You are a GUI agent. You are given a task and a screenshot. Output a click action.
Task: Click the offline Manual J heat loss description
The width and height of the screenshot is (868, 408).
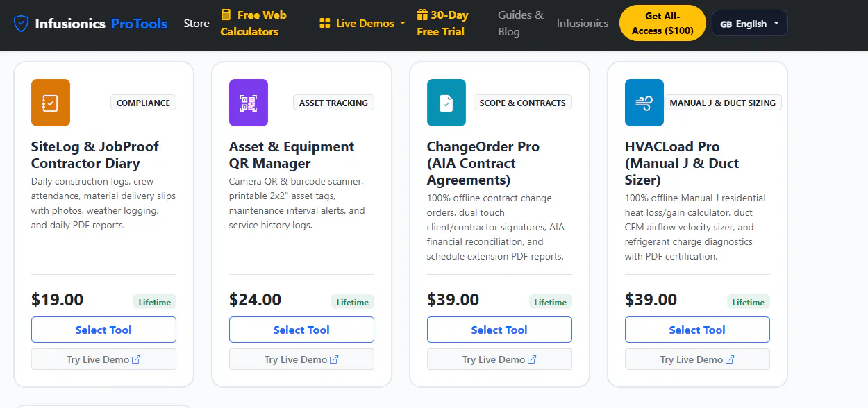pyautogui.click(x=695, y=227)
